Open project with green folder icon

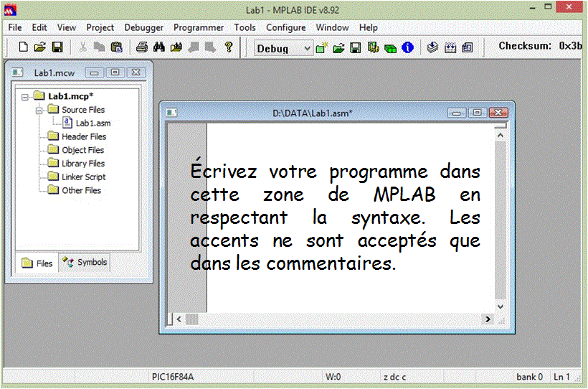click(338, 47)
